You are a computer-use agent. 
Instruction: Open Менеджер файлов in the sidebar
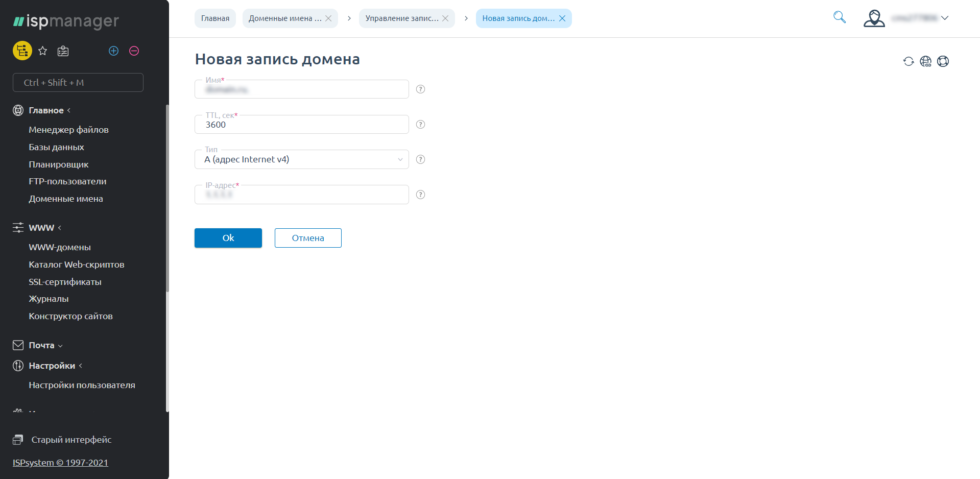click(x=68, y=130)
